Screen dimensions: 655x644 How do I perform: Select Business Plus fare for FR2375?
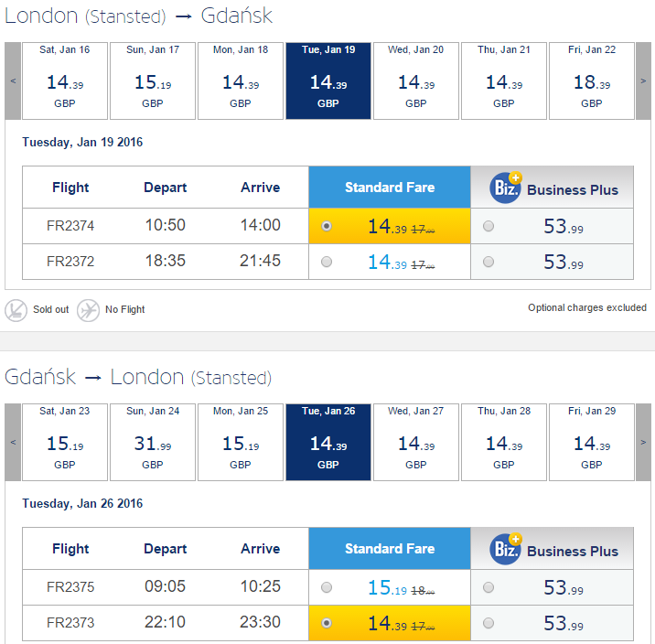point(489,587)
